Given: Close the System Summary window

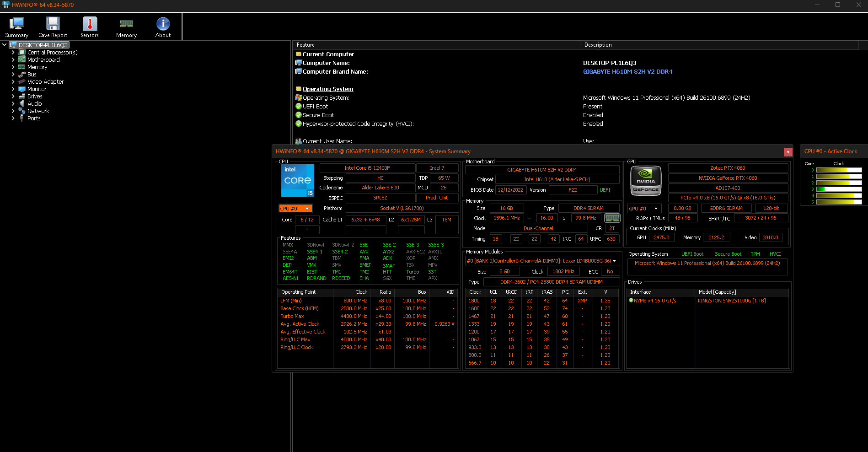Looking at the screenshot, I should pyautogui.click(x=788, y=152).
